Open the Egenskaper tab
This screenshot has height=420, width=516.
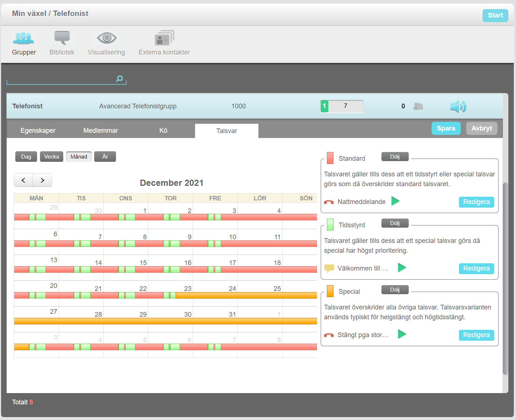tap(38, 131)
